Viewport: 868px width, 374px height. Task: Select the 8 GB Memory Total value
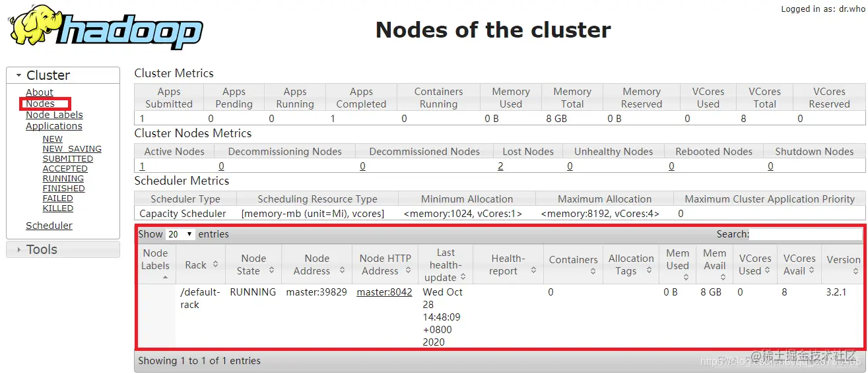coord(556,119)
